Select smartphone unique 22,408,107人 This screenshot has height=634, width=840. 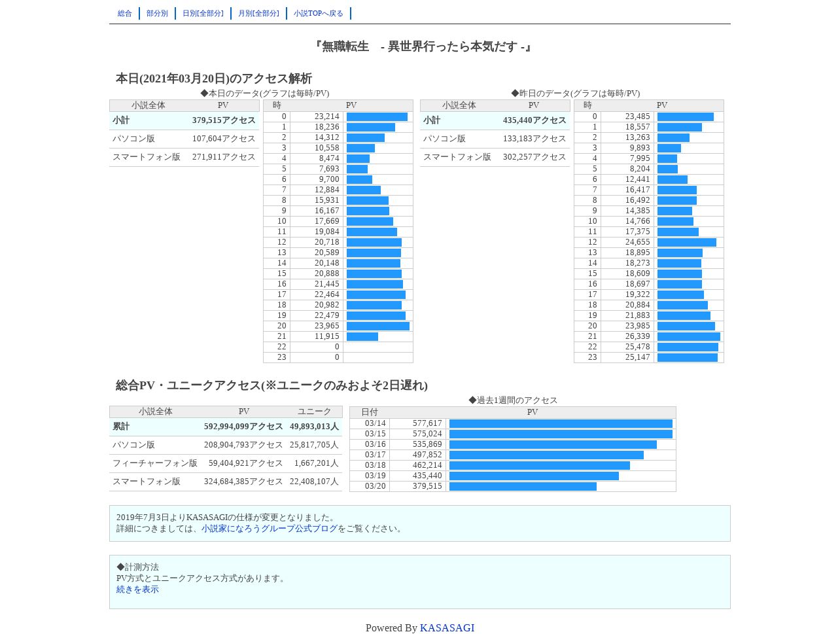(x=314, y=482)
